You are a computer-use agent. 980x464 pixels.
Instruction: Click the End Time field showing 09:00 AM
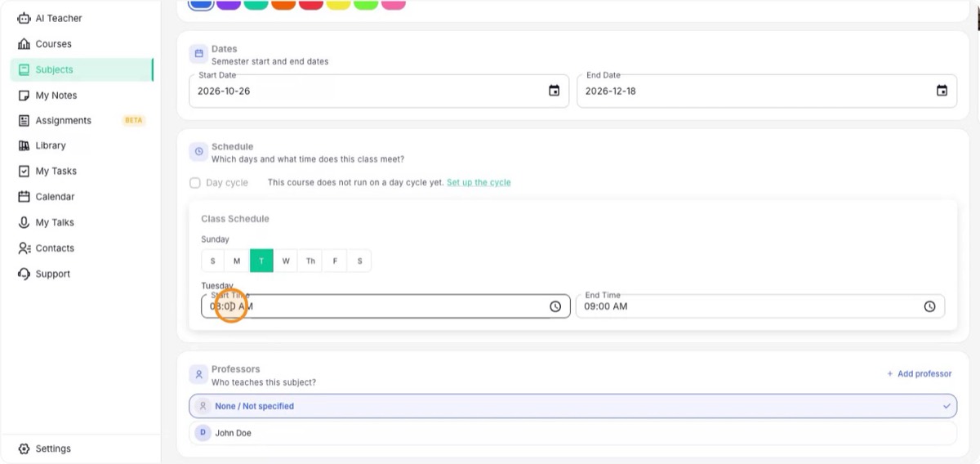point(760,306)
